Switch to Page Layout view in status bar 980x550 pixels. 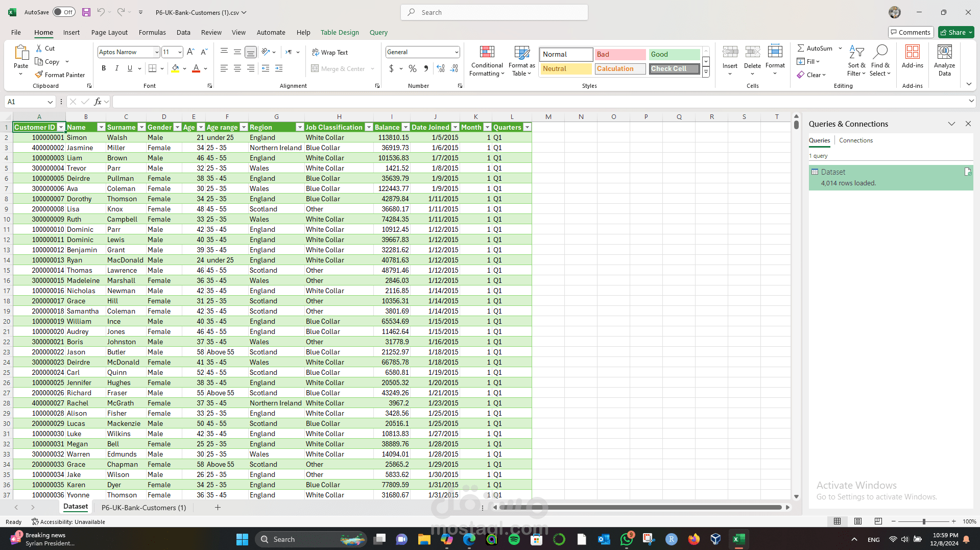[858, 521]
